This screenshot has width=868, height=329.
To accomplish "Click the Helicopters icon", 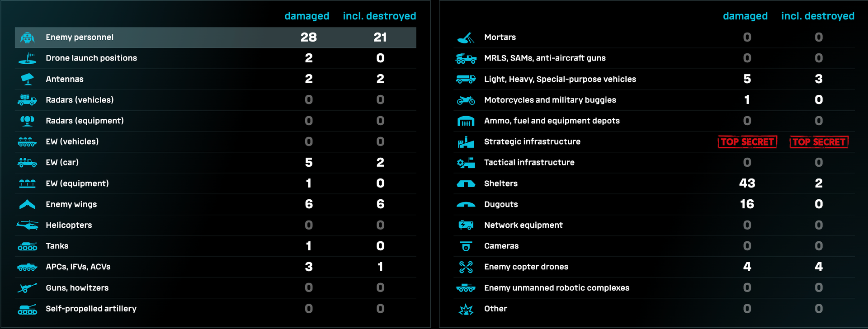I will [x=27, y=225].
